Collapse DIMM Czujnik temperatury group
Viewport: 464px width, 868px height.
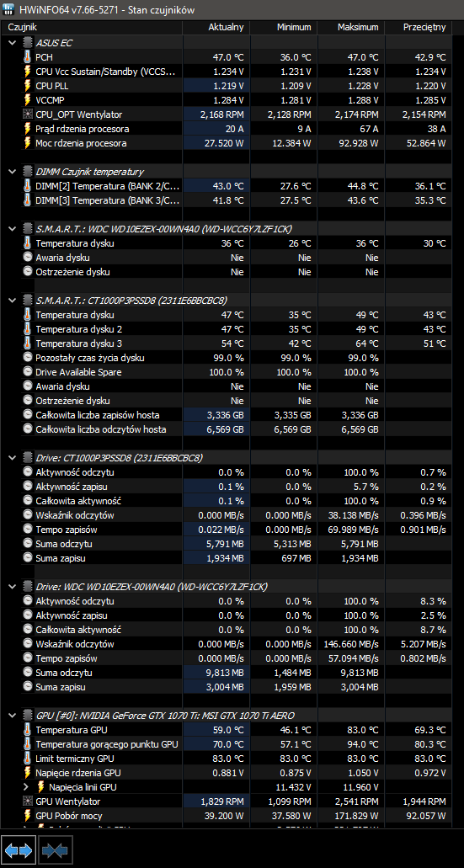[12, 172]
